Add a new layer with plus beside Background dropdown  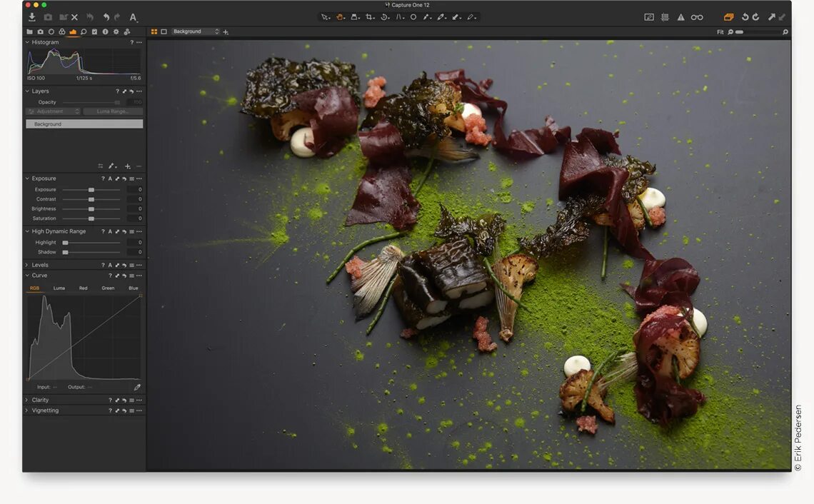(x=226, y=32)
